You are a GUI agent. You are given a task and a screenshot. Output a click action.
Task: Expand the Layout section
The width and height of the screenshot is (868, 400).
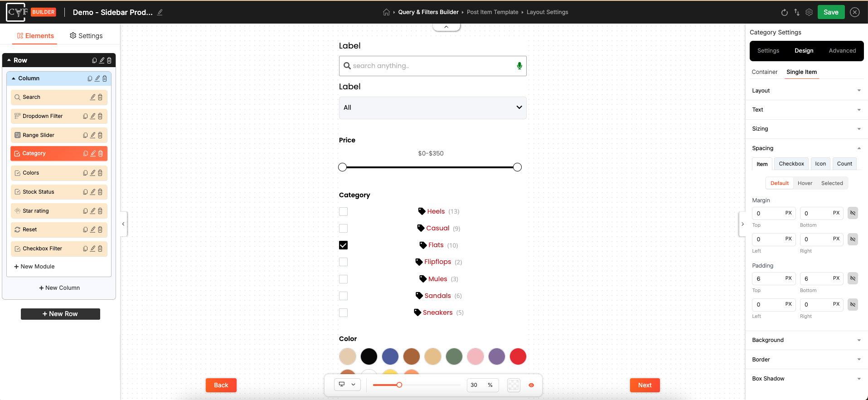(806, 91)
